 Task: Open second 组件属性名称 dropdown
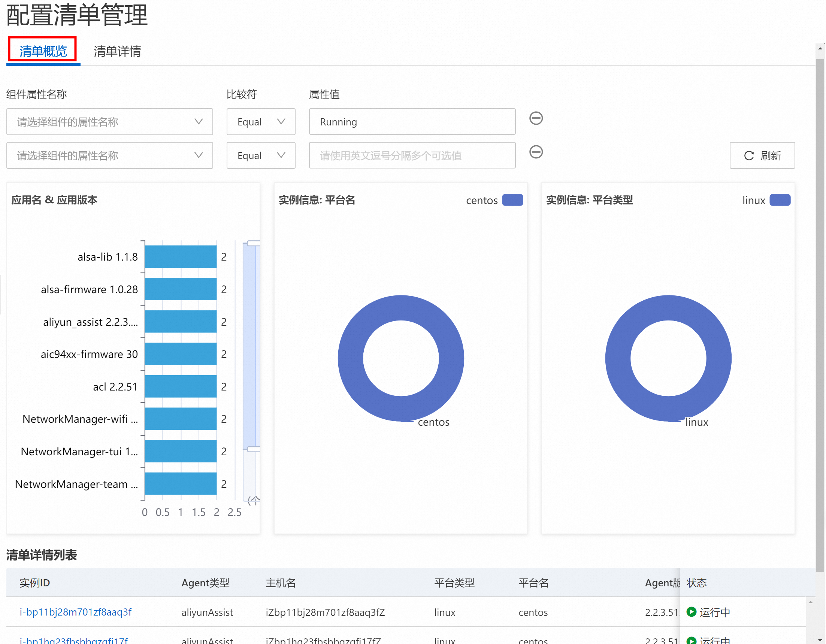[x=109, y=155]
